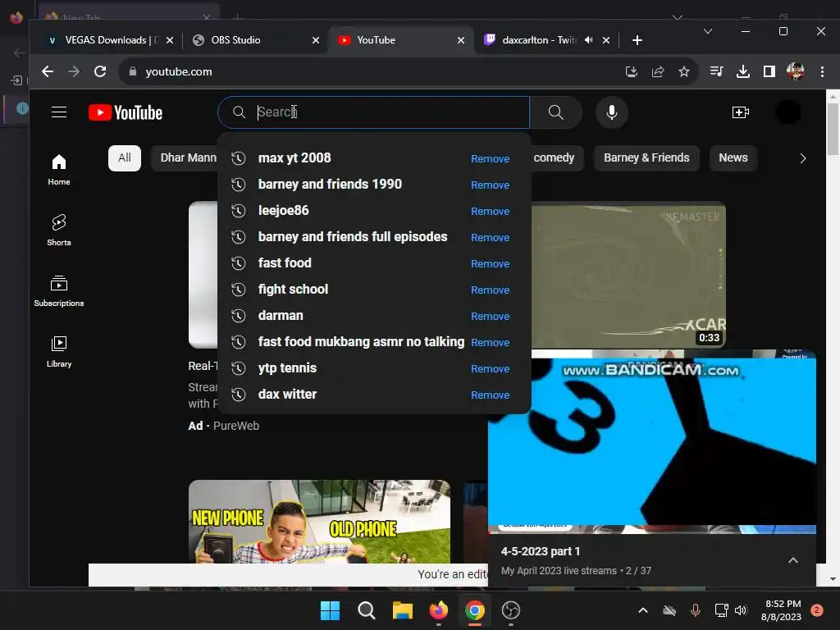Screen dimensions: 840x630
Task: Select the All category chip
Action: 125,158
